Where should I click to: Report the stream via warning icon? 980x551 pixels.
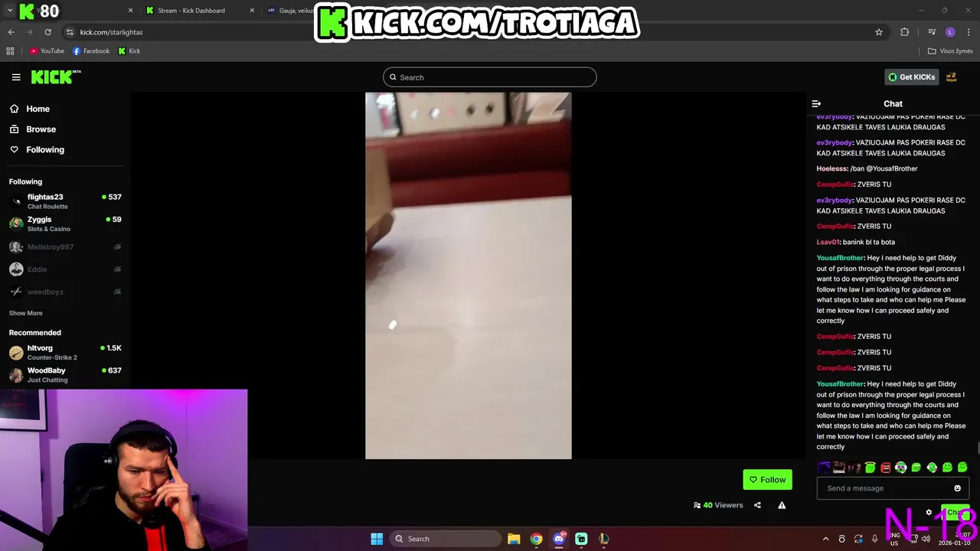(782, 505)
